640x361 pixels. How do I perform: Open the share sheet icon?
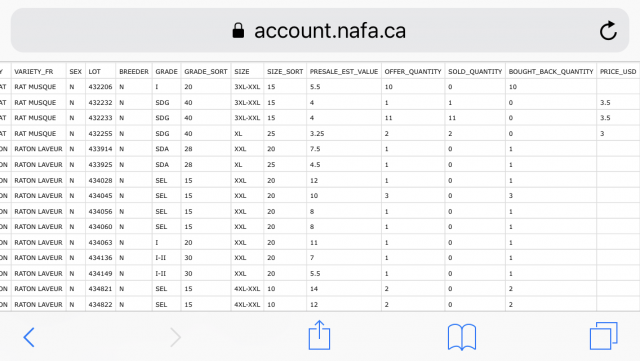[x=319, y=335]
